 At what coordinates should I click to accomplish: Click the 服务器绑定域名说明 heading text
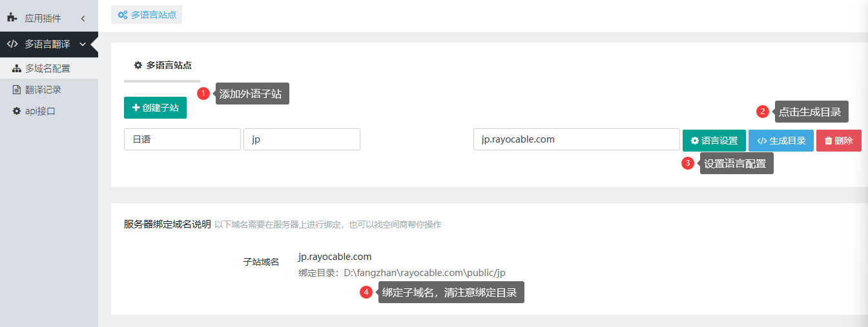167,224
